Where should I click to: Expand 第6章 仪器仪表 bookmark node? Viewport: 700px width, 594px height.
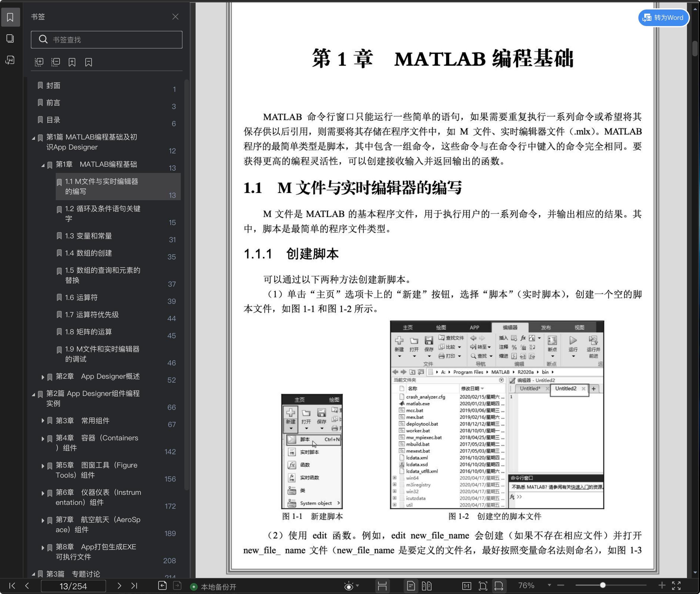coord(43,493)
